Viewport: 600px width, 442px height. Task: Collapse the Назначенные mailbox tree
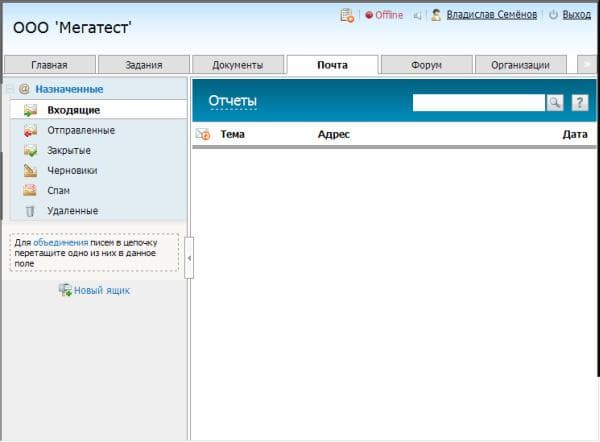click(x=10, y=89)
